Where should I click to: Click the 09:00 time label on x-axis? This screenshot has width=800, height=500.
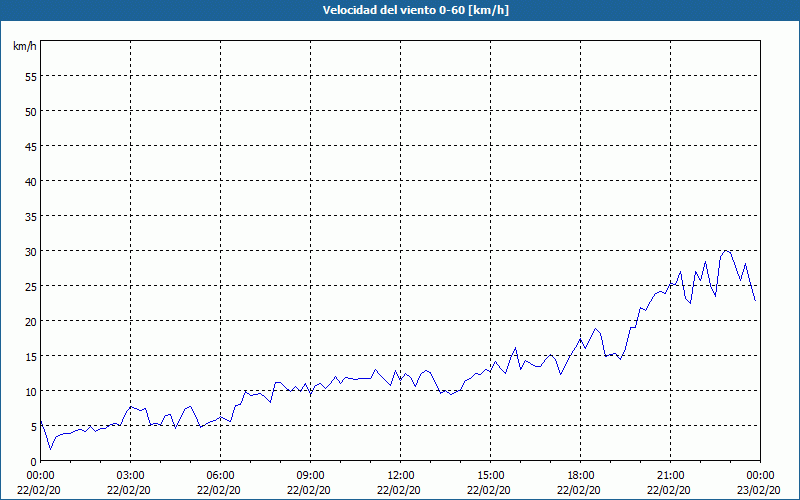(310, 476)
